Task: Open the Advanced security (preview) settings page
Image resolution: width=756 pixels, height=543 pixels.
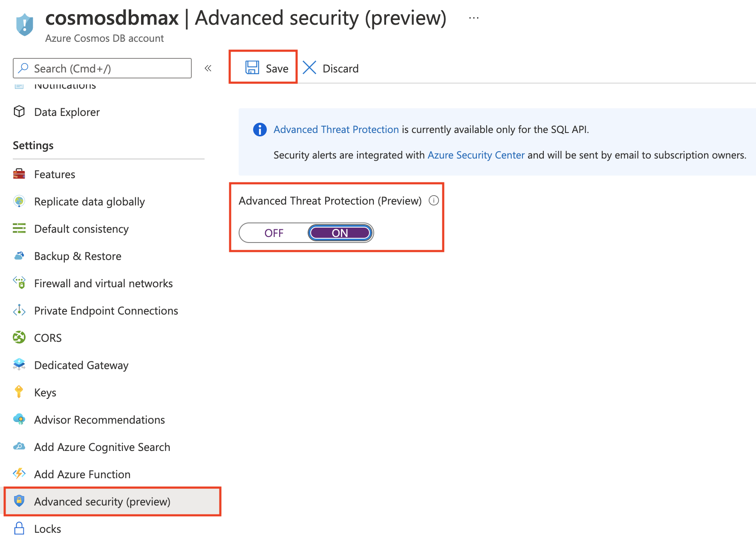Action: 103,502
